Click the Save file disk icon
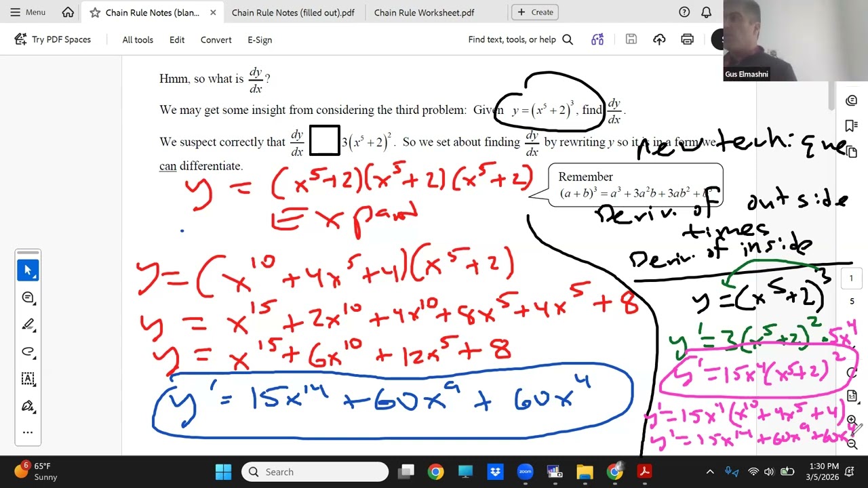Screen dimensions: 868x488 [x=631, y=39]
